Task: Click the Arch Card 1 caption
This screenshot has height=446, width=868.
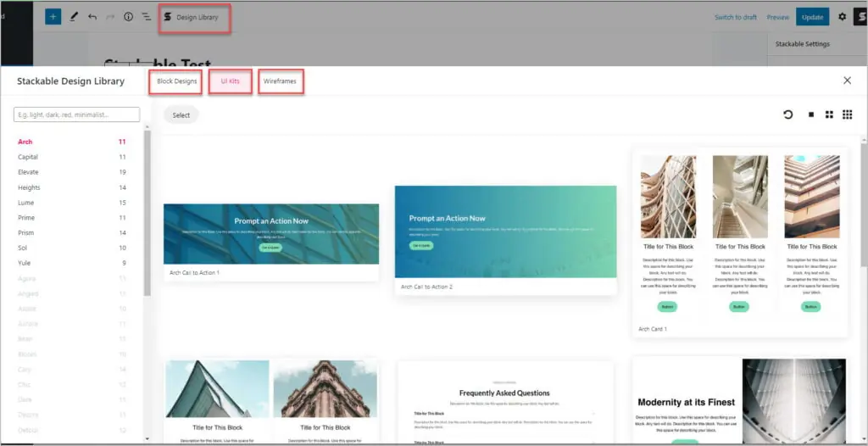Action: point(652,329)
